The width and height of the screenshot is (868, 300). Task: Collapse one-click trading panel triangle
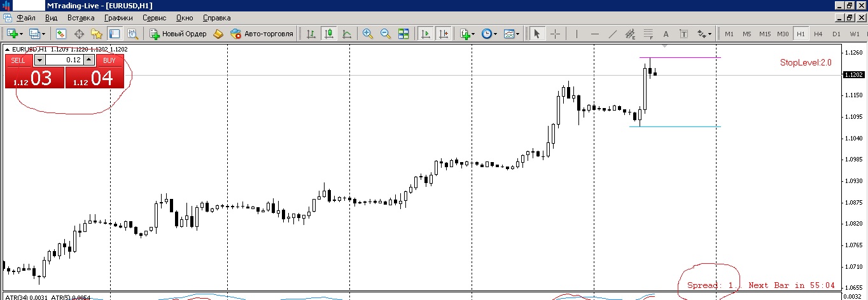[7, 49]
